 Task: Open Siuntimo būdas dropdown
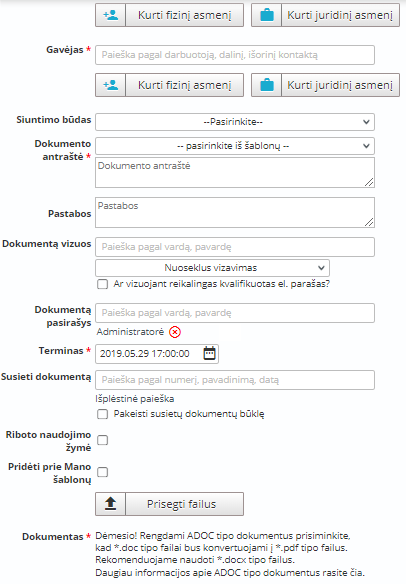235,122
